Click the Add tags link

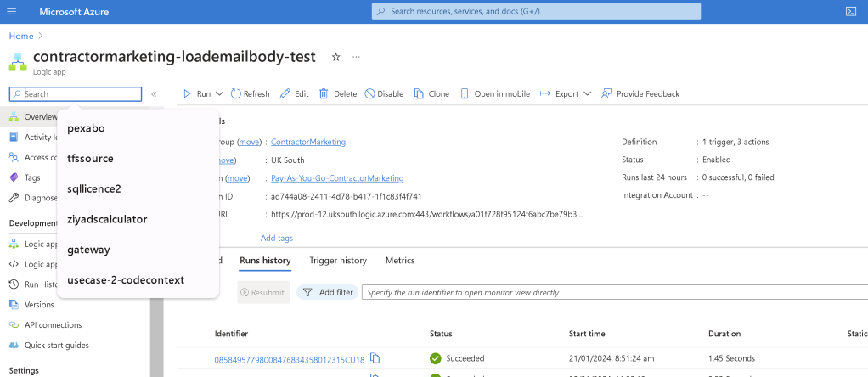[x=277, y=238]
